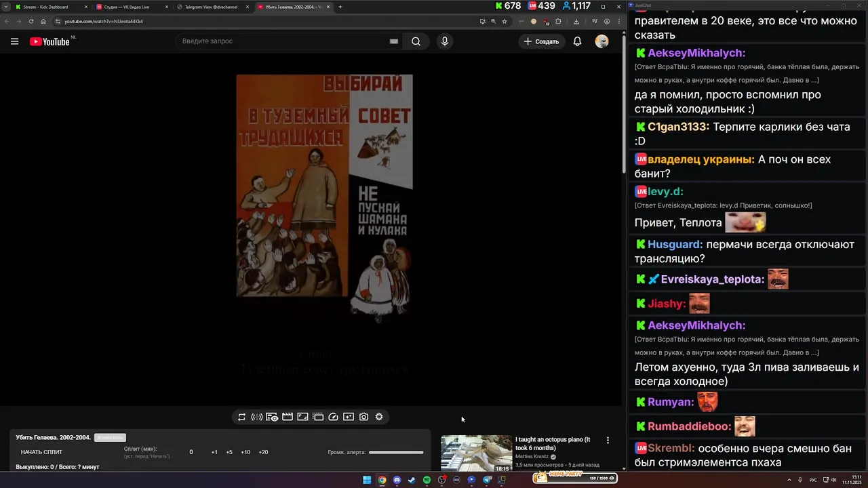Go to the YouTube home logo
This screenshot has height=488, width=868.
[50, 41]
